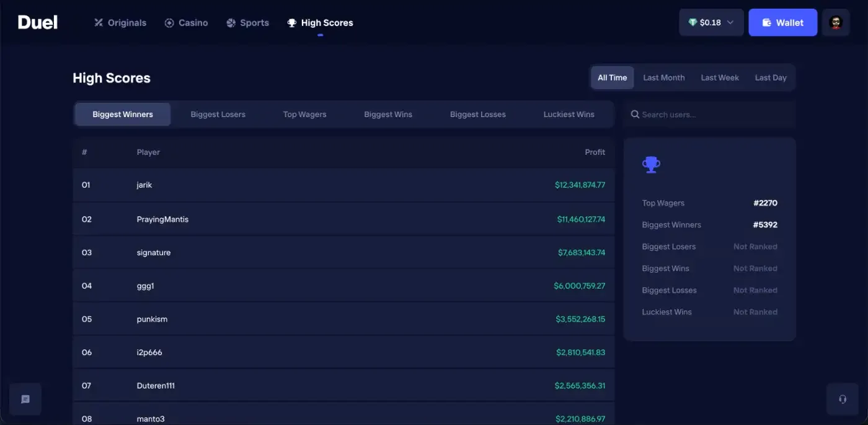The image size is (868, 425).
Task: Click the profit value $2,565,356.31
Action: click(580, 385)
